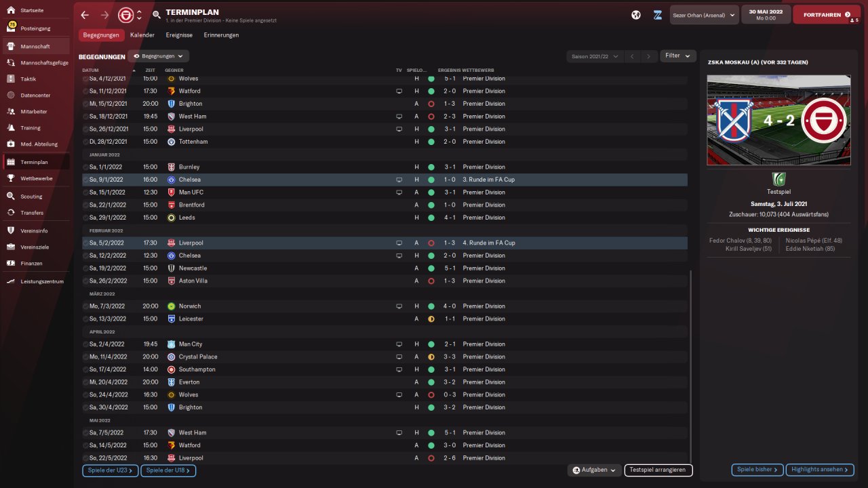Toggle the check circle for Sa, 29/1/2022
The width and height of the screenshot is (868, 488).
pos(85,218)
